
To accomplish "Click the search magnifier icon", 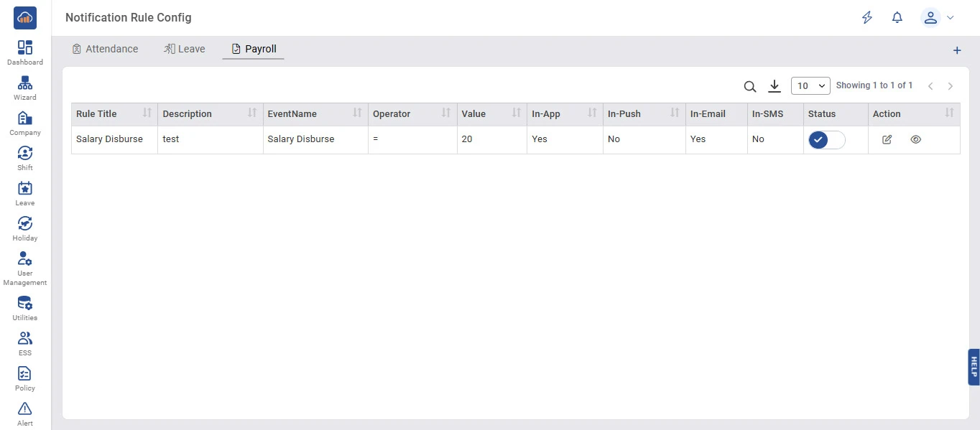I will [x=749, y=86].
